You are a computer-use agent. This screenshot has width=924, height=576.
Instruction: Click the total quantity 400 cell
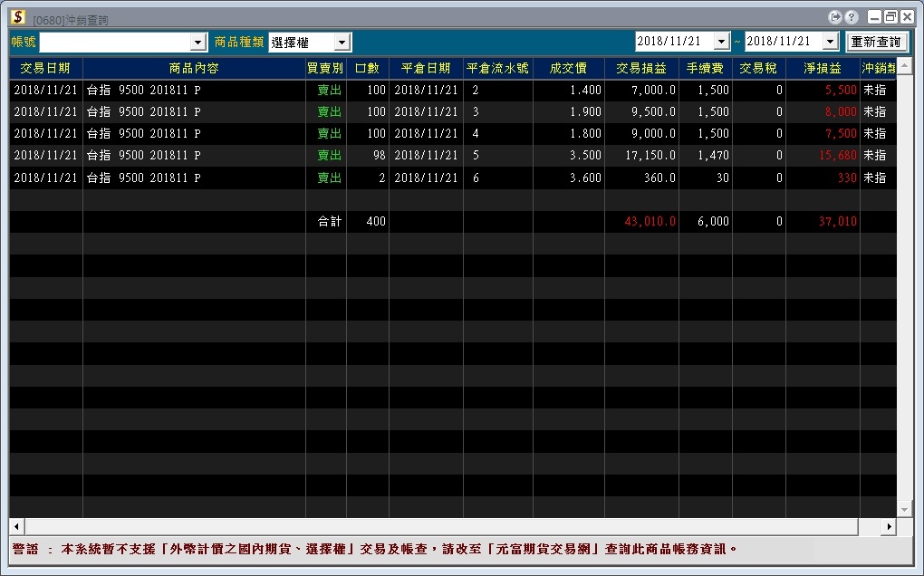point(367,222)
